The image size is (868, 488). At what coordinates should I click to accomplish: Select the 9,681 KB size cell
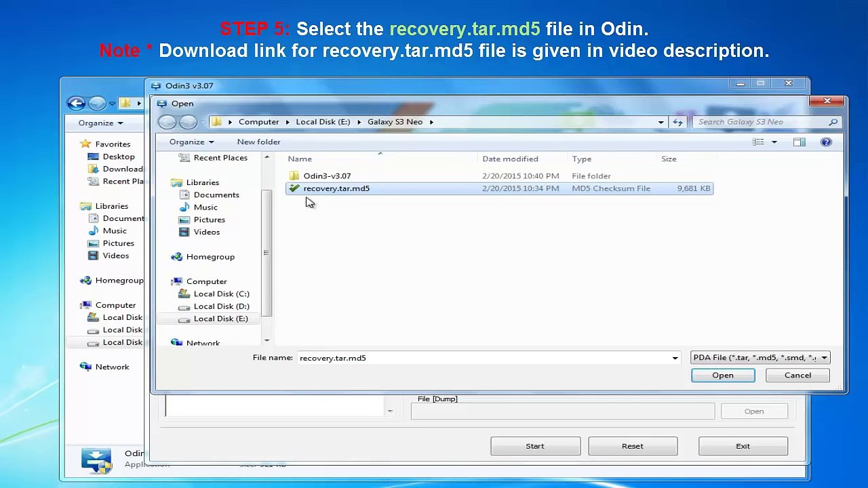693,188
